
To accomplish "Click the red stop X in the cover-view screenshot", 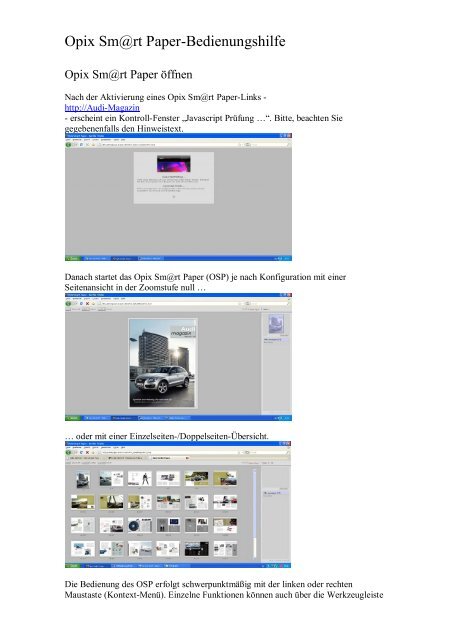I will click(x=87, y=304).
